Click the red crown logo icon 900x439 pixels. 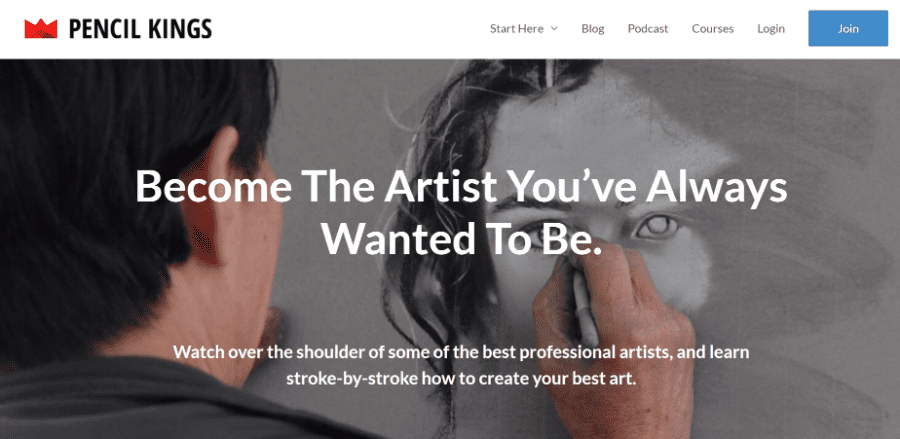41,29
